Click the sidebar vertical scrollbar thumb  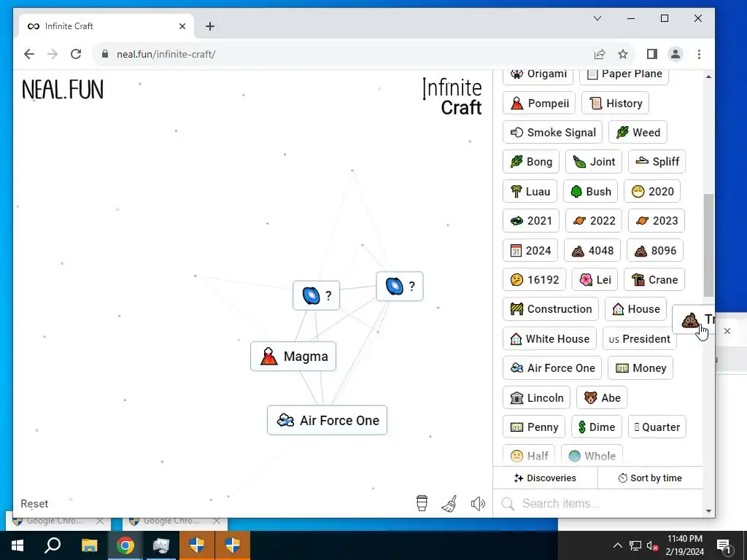point(708,245)
